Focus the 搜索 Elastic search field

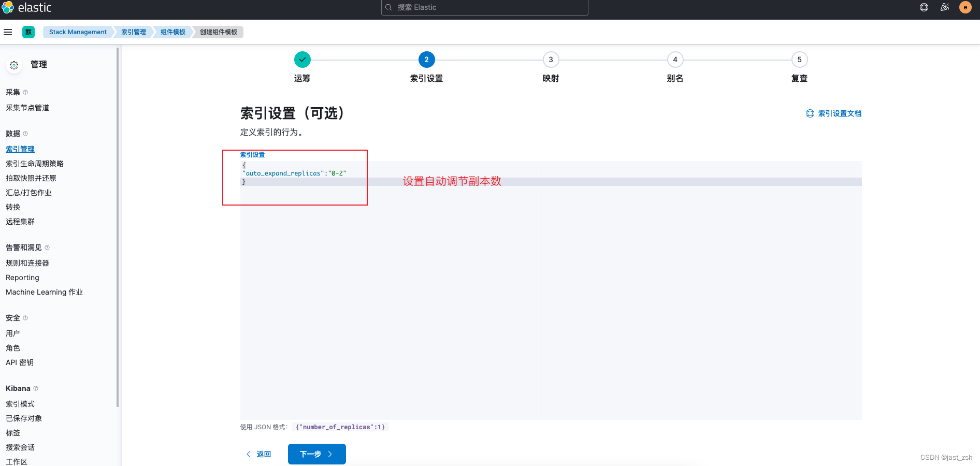485,7
